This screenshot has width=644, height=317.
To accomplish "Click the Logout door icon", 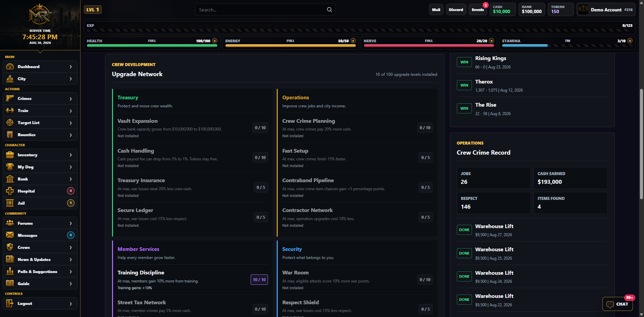I will click(x=10, y=304).
